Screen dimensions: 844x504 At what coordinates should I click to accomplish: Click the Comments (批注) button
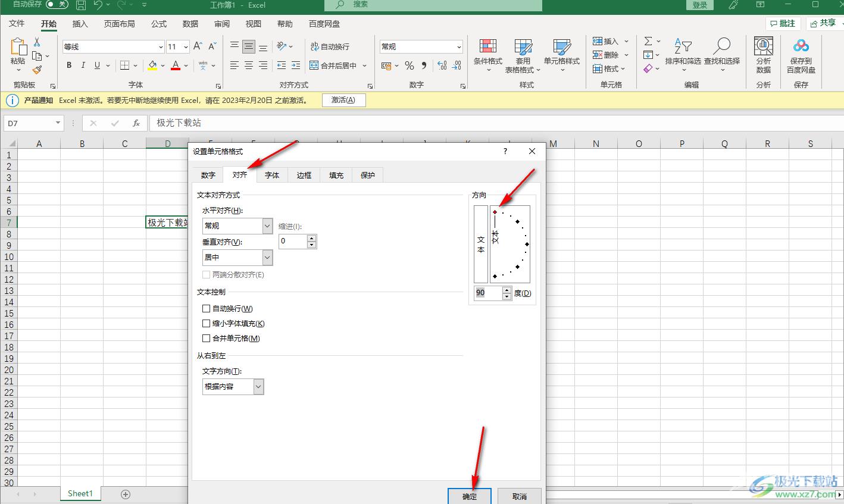(x=783, y=23)
